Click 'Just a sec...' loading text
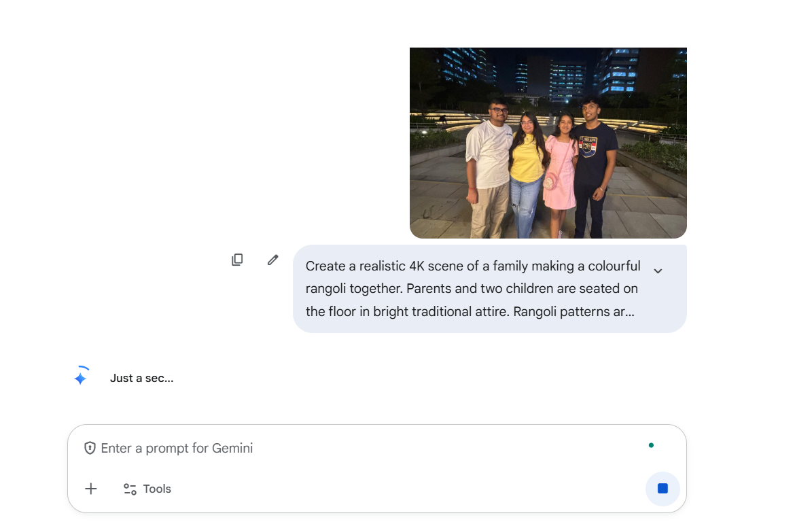 pyautogui.click(x=141, y=378)
